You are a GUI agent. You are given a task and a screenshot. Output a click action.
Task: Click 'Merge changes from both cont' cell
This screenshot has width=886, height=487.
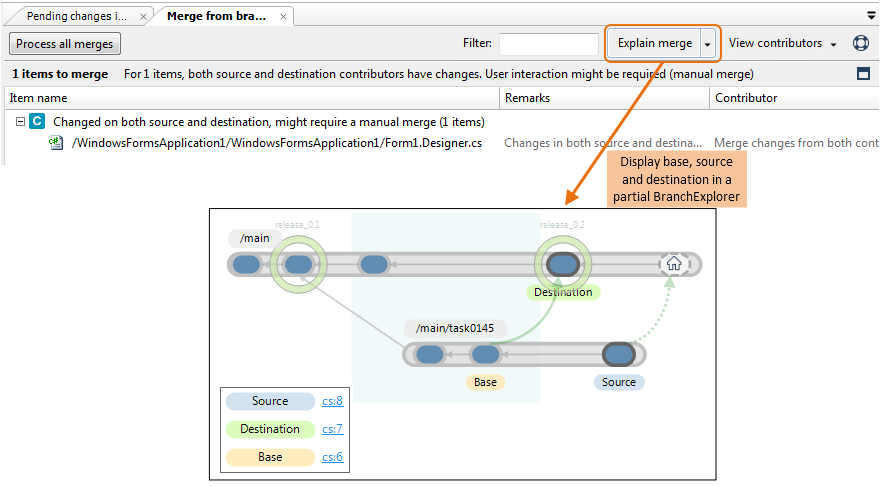[796, 143]
